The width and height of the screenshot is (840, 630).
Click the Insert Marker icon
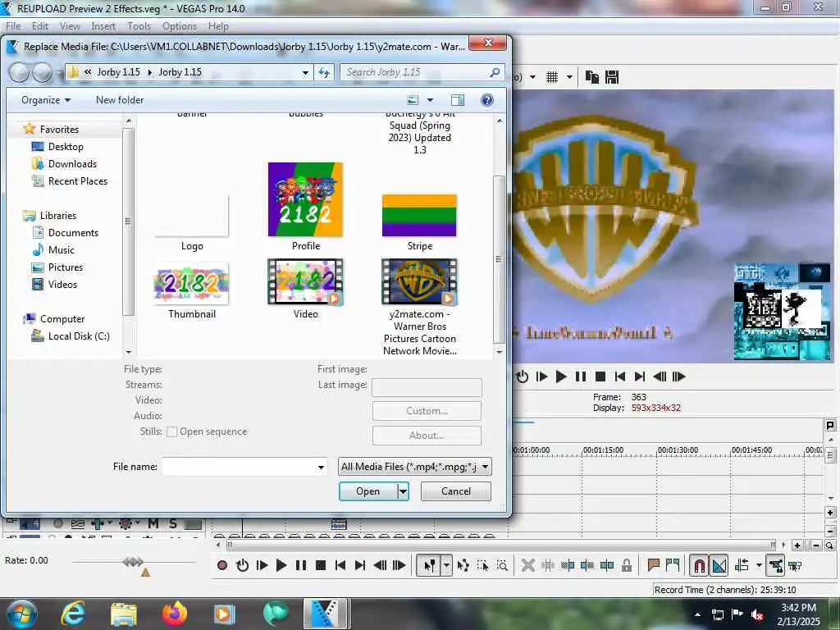point(653,565)
